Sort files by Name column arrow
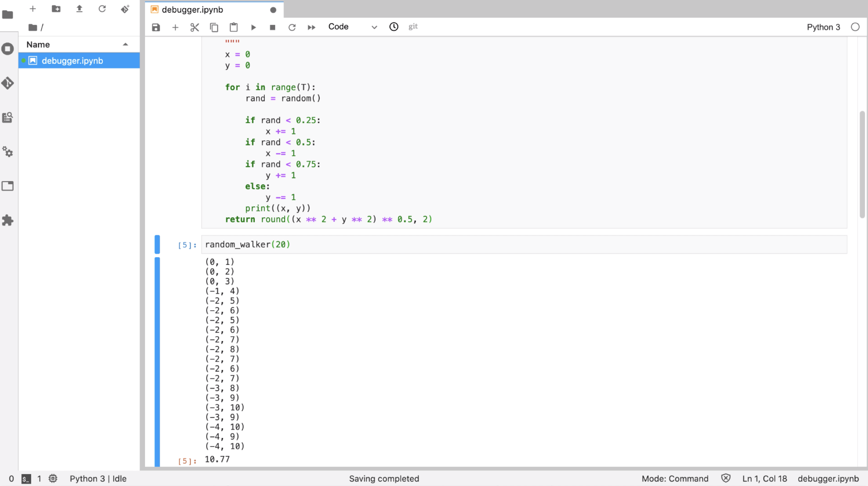The height and width of the screenshot is (486, 868). pyautogui.click(x=125, y=45)
